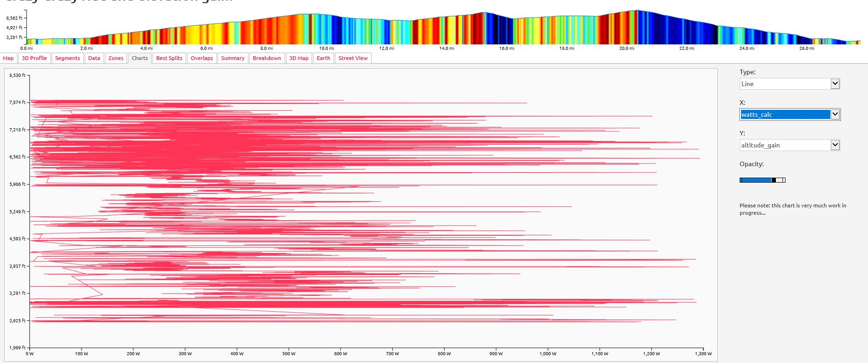Open the Map tab
Screen dimensions: 868x363
(x=8, y=58)
